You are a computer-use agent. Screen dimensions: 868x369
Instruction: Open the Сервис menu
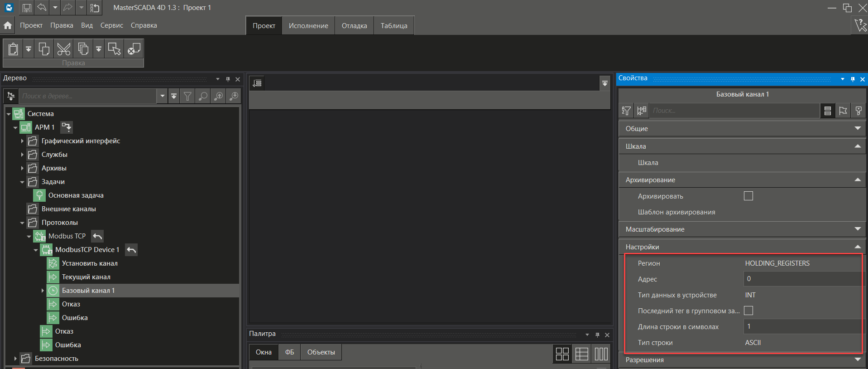[x=111, y=25]
